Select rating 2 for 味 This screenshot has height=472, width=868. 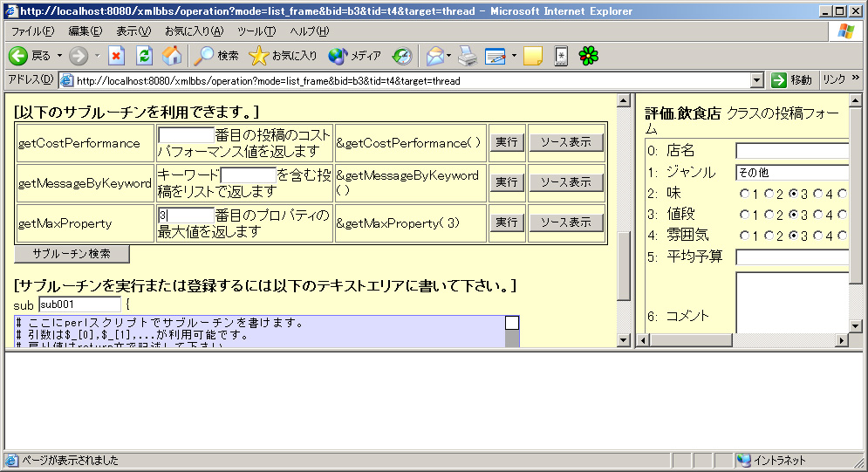[769, 194]
